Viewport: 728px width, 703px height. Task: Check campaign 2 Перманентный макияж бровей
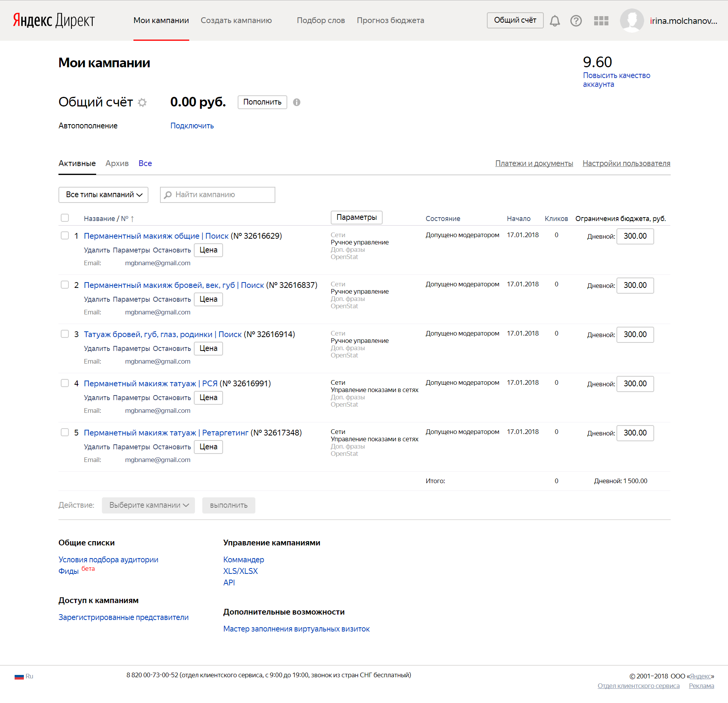(x=65, y=285)
